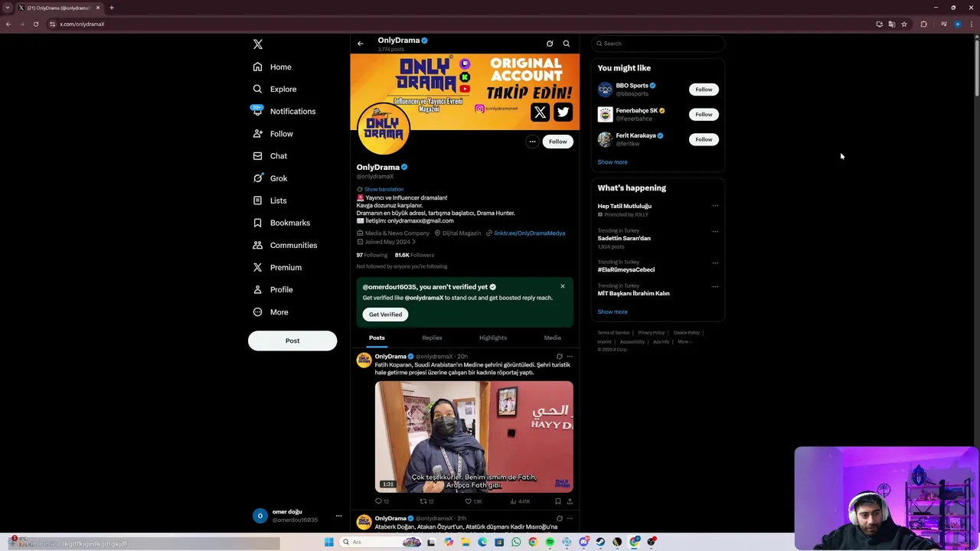Search OnlyDrama's posts with magnifier icon
This screenshot has width=980, height=551.
(x=567, y=44)
